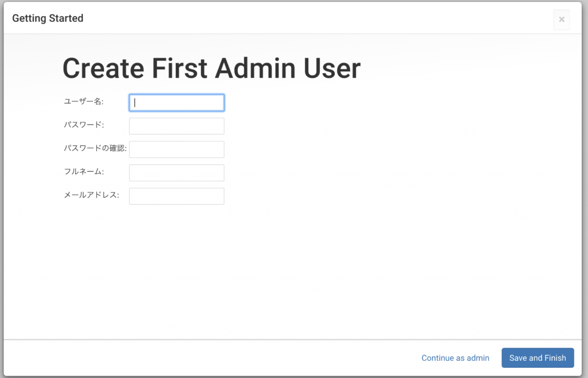Activate the メールアドレス input field

click(x=176, y=196)
